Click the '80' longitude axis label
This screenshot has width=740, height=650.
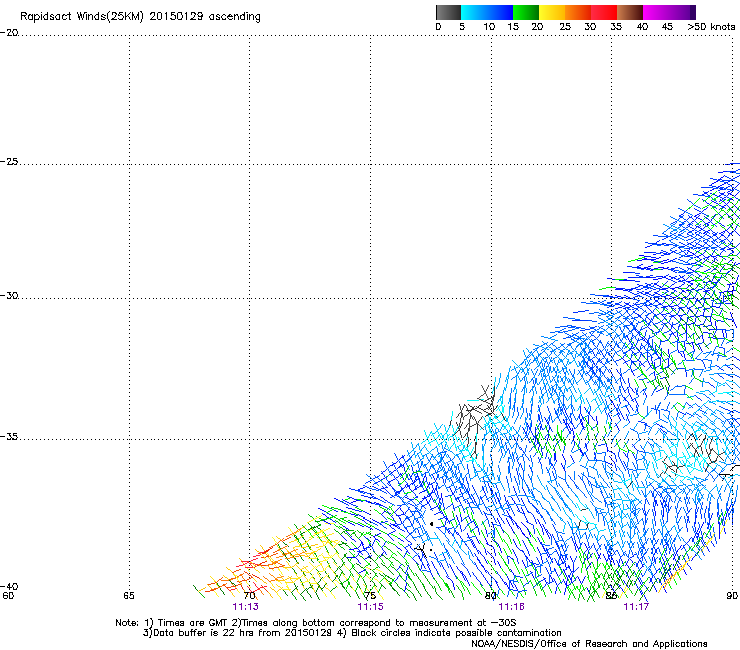[491, 595]
